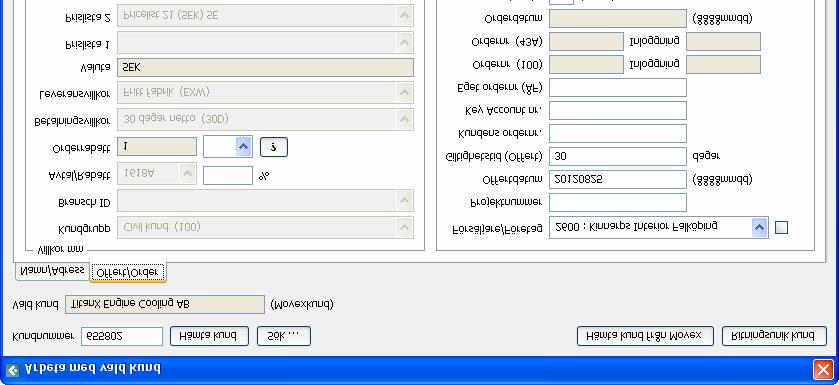Select the Offert/Order tab

[128, 272]
